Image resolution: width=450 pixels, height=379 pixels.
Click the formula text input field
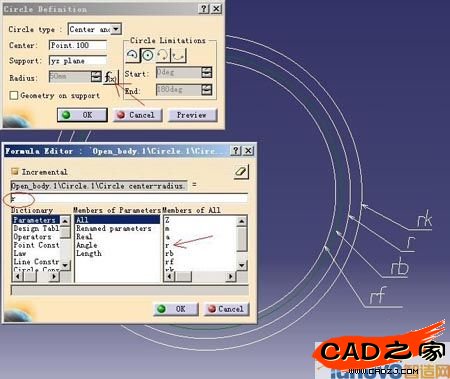point(129,198)
